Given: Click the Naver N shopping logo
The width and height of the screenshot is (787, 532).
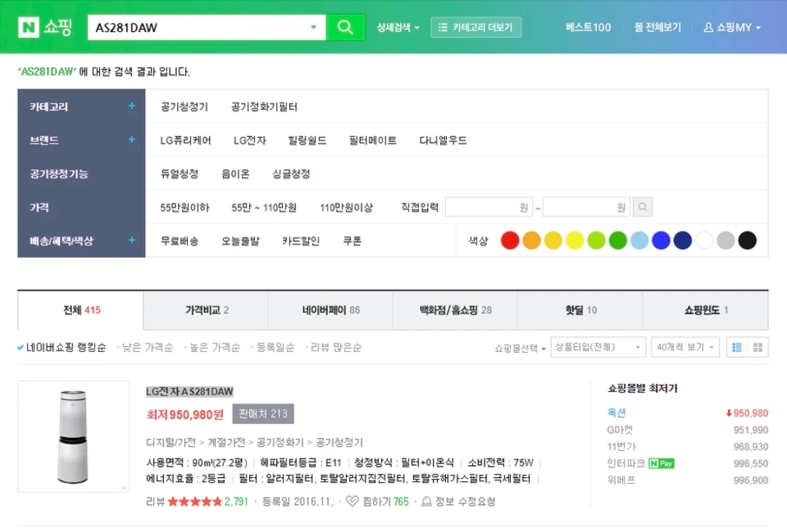Looking at the screenshot, I should (45, 27).
